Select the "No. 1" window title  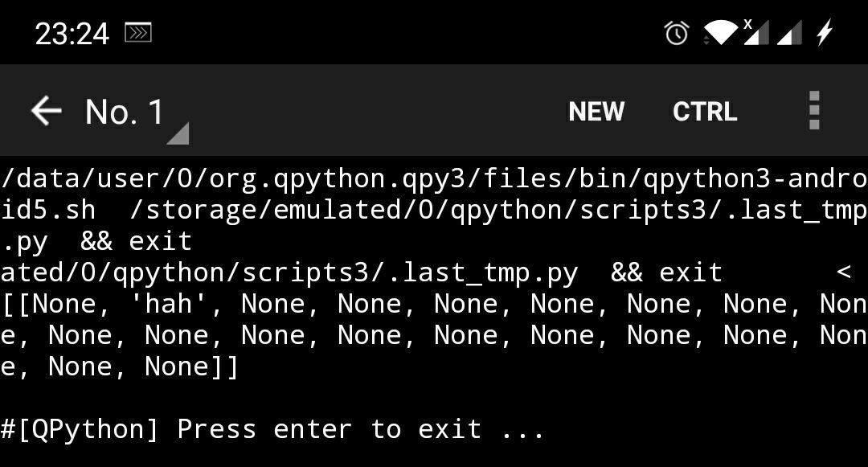pyautogui.click(x=124, y=111)
